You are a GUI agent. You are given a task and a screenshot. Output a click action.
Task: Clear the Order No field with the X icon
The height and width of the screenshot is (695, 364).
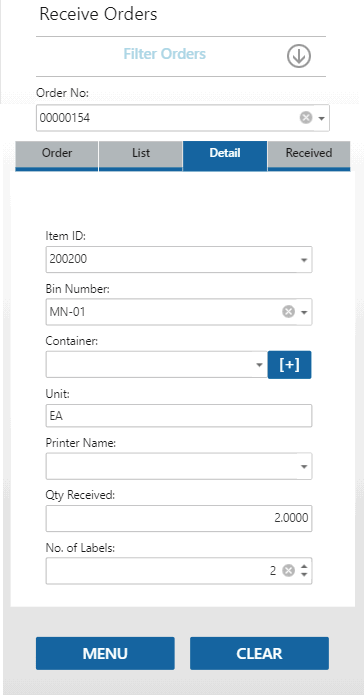tap(306, 118)
